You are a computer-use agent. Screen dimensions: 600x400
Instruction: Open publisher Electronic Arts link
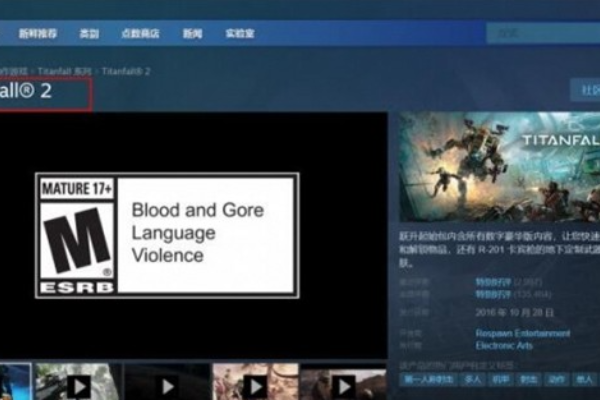[x=504, y=346]
